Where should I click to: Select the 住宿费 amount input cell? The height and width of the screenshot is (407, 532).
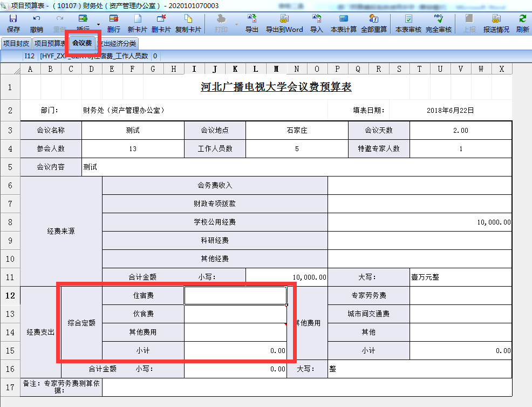235,295
